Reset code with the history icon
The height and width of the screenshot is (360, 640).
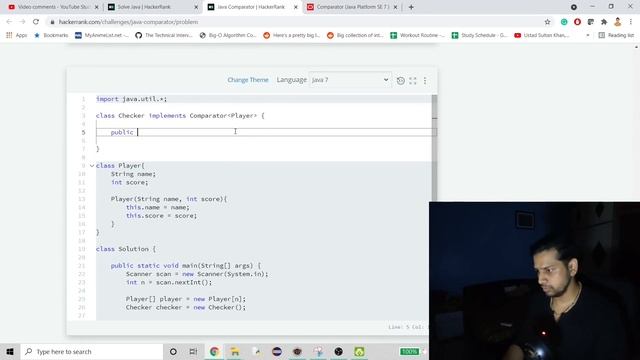pyautogui.click(x=401, y=81)
